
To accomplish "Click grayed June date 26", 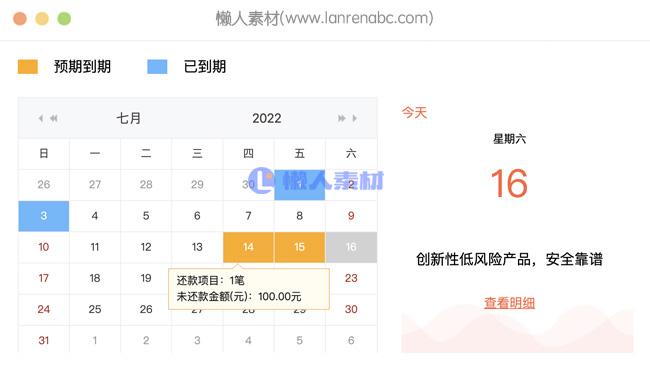I will [44, 185].
